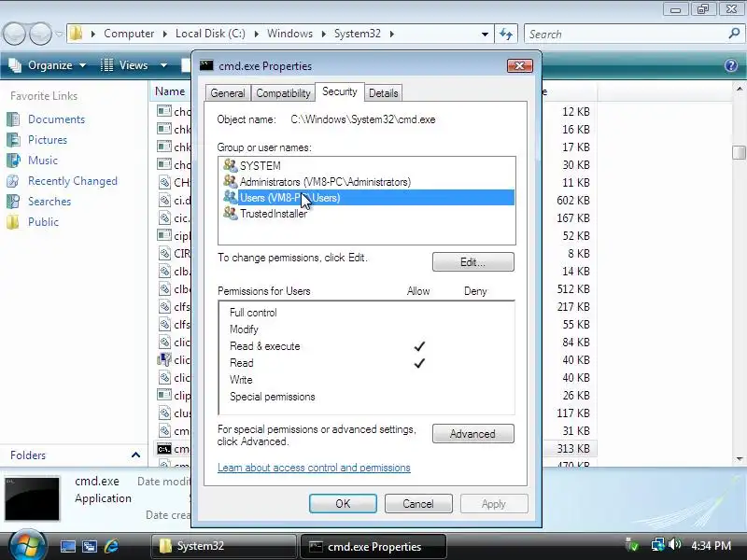Viewport: 747px width, 560px height.
Task: Click the Edit... permissions button
Action: coord(473,262)
